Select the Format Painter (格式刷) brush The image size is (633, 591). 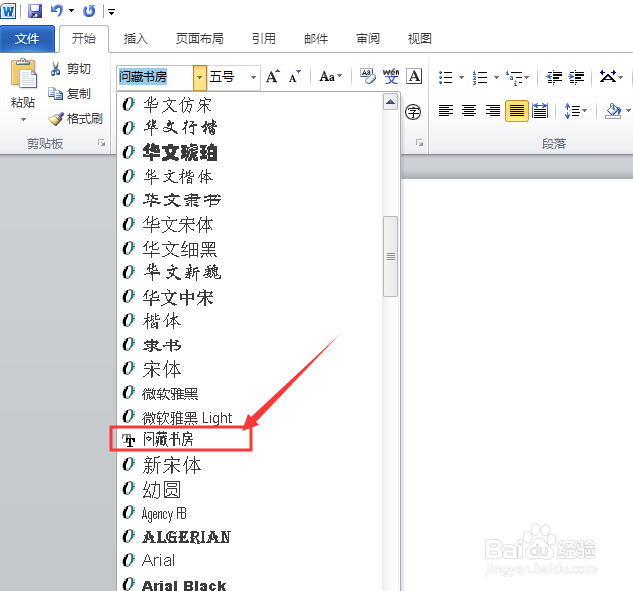(56, 118)
